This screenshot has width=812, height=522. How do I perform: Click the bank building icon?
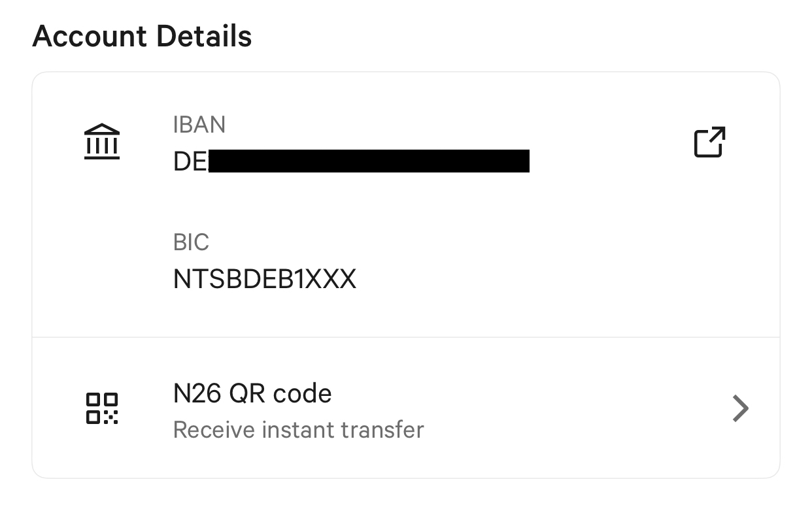(102, 142)
